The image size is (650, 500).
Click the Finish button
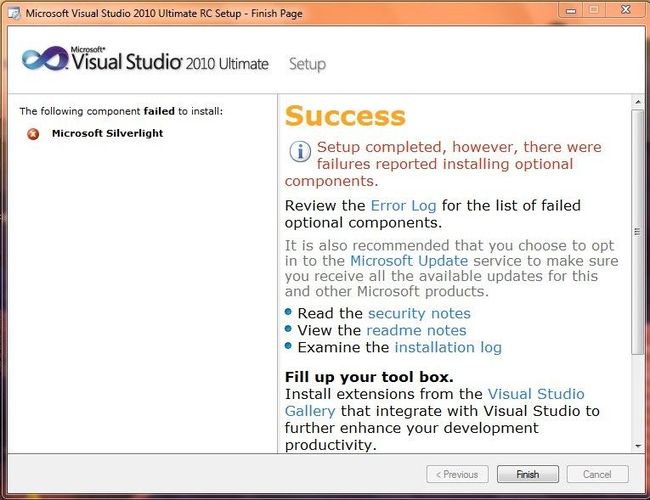coord(528,474)
